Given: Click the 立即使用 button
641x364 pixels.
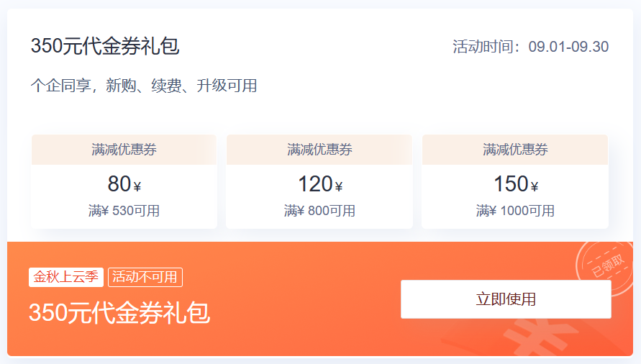Looking at the screenshot, I should point(506,299).
